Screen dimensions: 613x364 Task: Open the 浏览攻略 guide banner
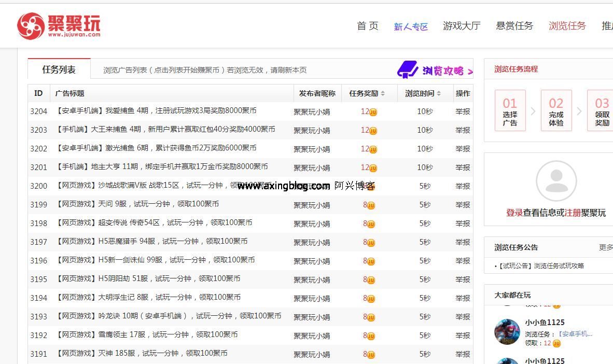[x=435, y=70]
